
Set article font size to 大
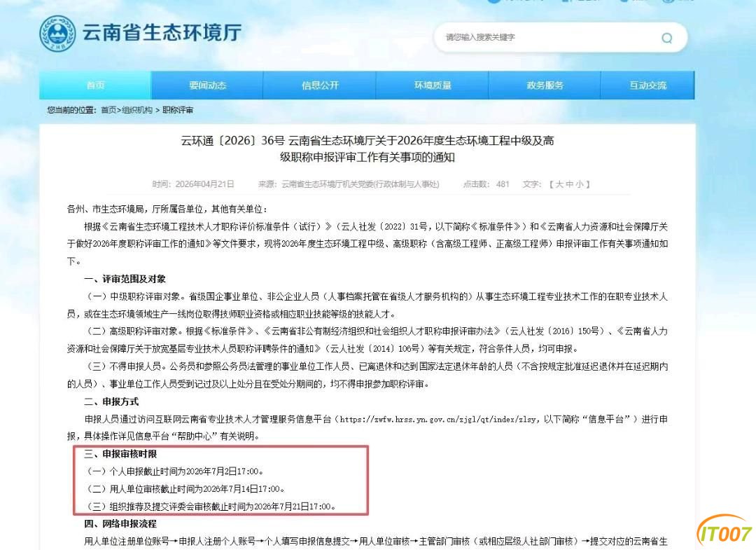coord(559,184)
